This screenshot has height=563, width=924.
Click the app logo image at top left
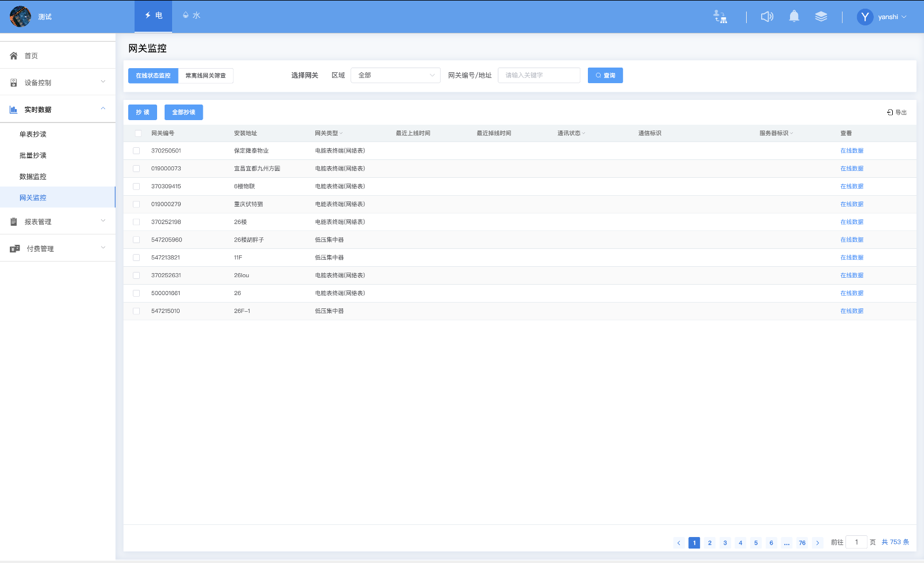coord(20,17)
